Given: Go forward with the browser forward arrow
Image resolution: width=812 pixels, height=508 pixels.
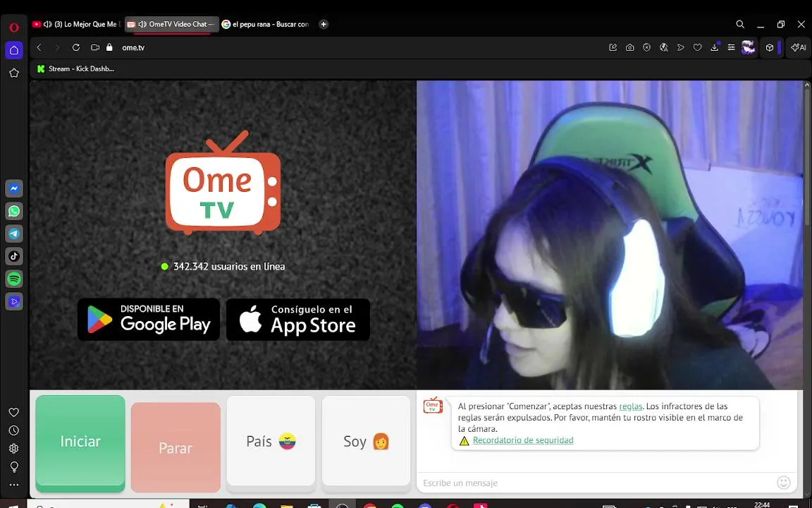Looking at the screenshot, I should [x=57, y=47].
